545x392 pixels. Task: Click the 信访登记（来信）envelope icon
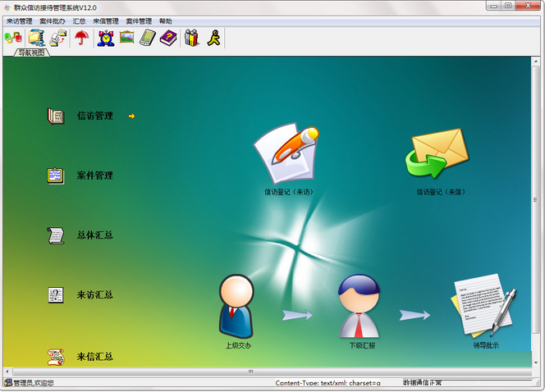pos(437,153)
